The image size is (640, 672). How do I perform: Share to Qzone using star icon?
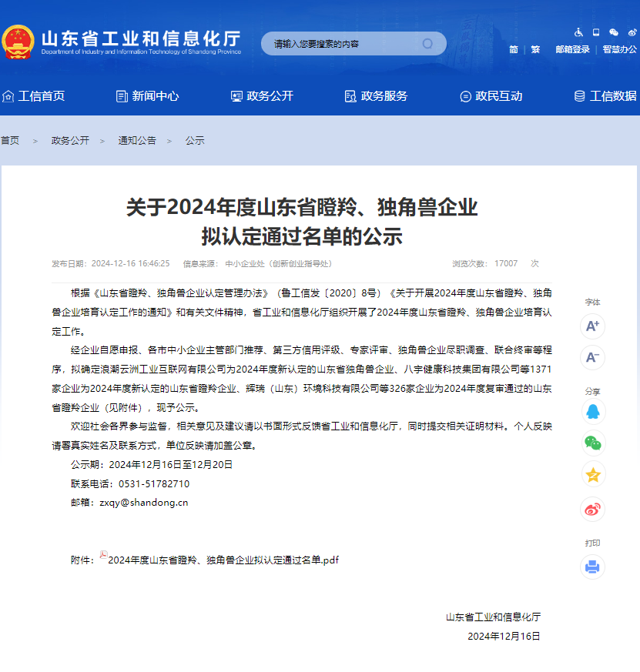point(592,475)
